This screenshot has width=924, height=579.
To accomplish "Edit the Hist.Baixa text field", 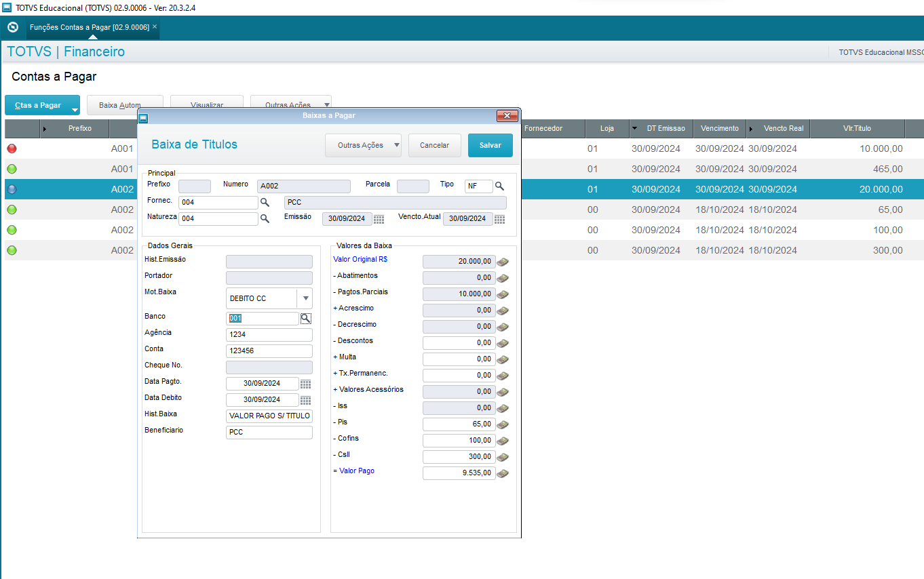I will [x=269, y=416].
